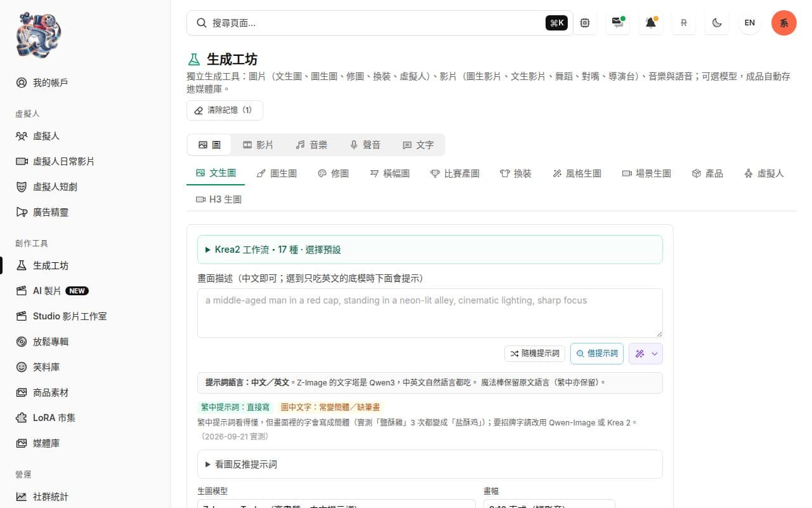This screenshot has height=508, width=812.
Task: Open the notifications bell
Action: click(x=651, y=23)
